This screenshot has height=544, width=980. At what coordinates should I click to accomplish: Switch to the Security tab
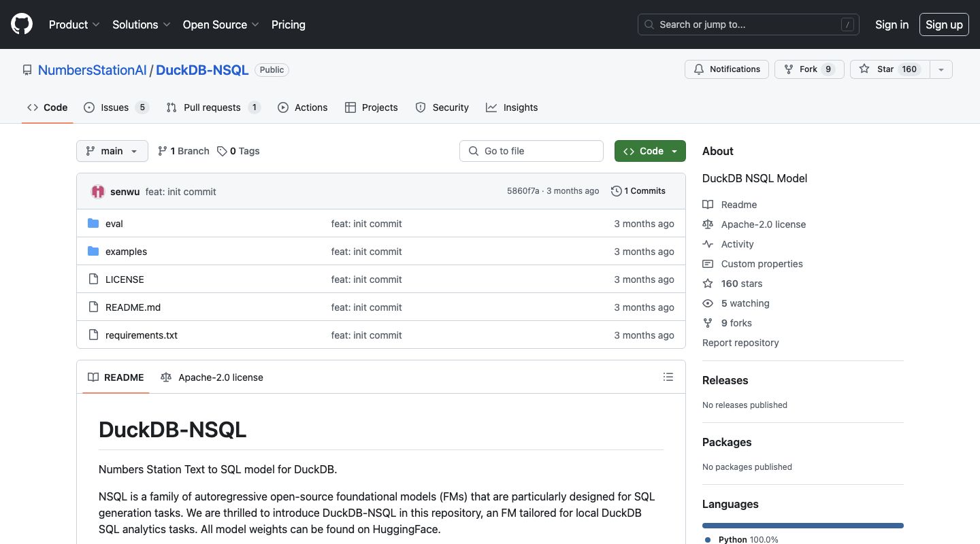coord(442,107)
